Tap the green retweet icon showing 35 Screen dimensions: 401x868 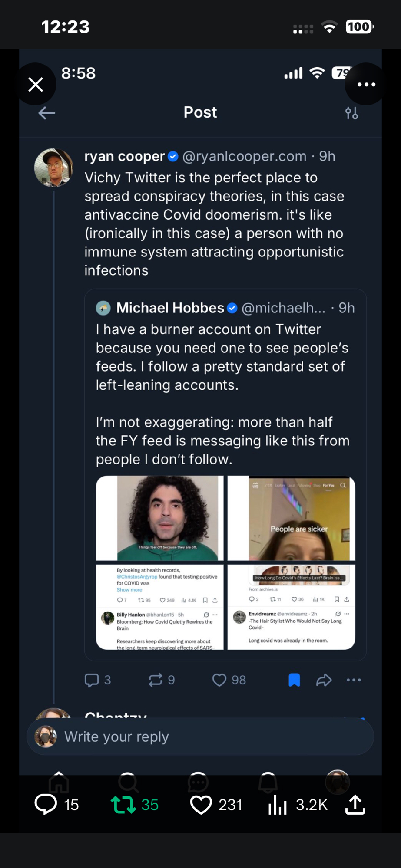(123, 804)
